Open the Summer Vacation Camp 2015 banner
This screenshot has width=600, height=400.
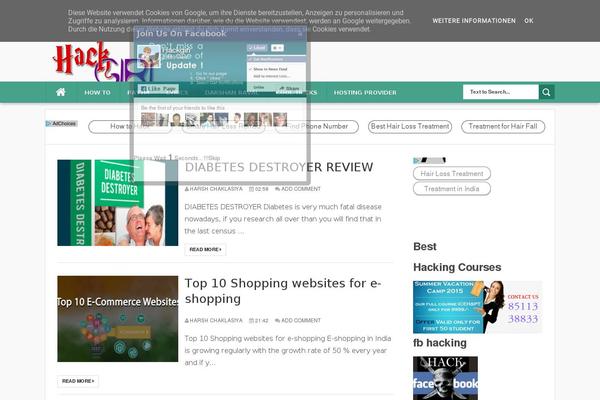tap(478, 307)
